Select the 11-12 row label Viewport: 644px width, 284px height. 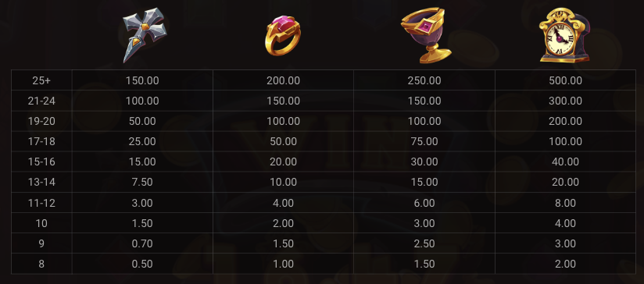[x=41, y=203]
